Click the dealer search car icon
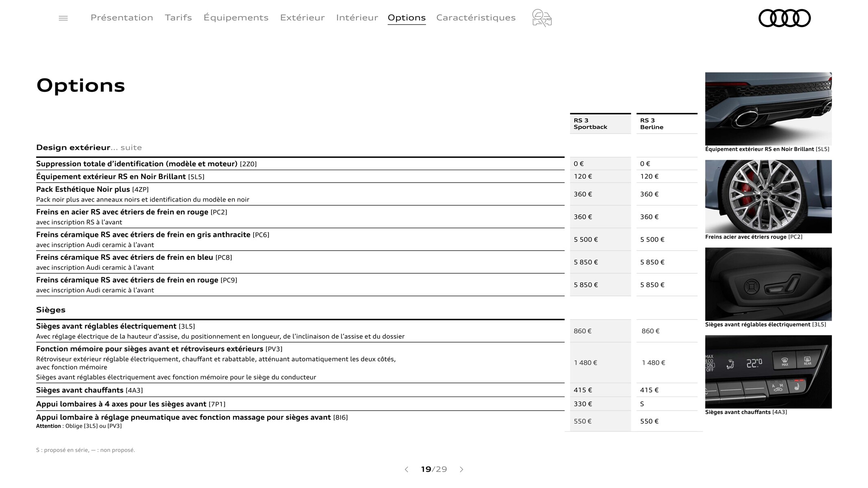Image resolution: width=868 pixels, height=488 pixels. point(542,18)
